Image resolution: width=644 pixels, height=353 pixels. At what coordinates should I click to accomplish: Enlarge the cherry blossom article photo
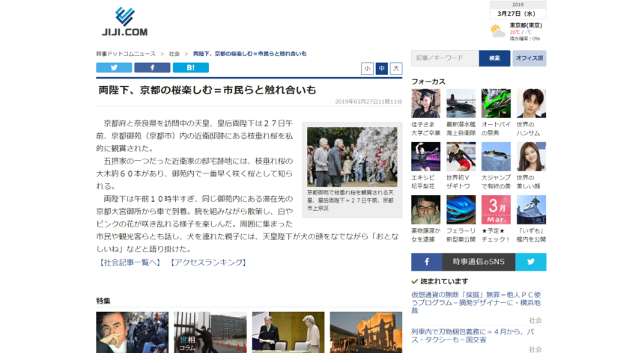(351, 156)
